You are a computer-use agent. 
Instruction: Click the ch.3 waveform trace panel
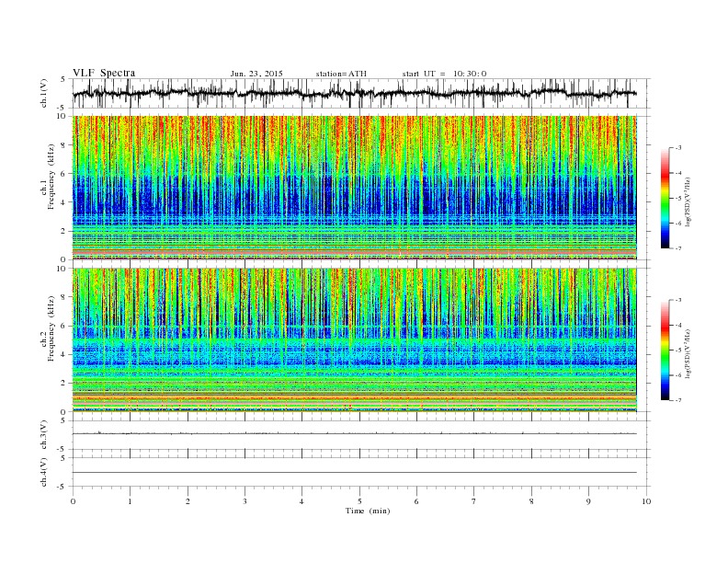[x=361, y=435]
